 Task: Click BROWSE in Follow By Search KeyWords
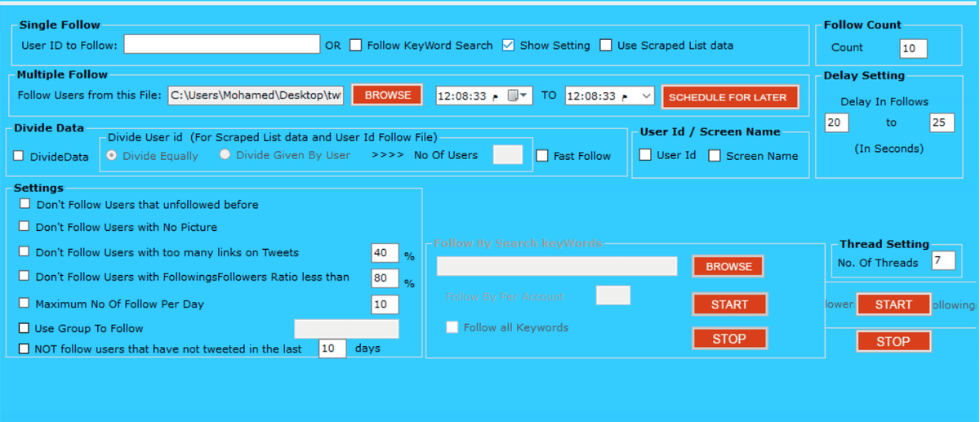pyautogui.click(x=728, y=267)
